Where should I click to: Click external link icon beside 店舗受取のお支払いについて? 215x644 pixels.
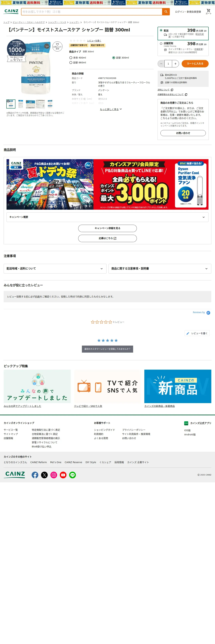click(186, 94)
